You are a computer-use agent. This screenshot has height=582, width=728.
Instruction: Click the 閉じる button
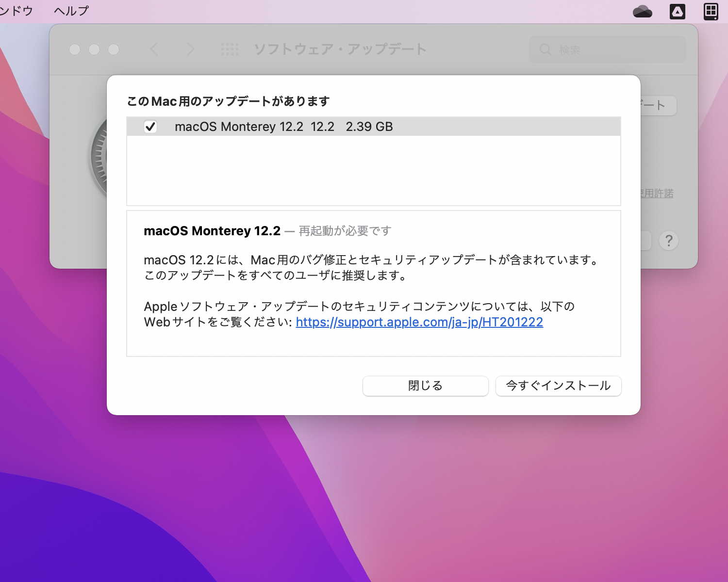(x=425, y=386)
